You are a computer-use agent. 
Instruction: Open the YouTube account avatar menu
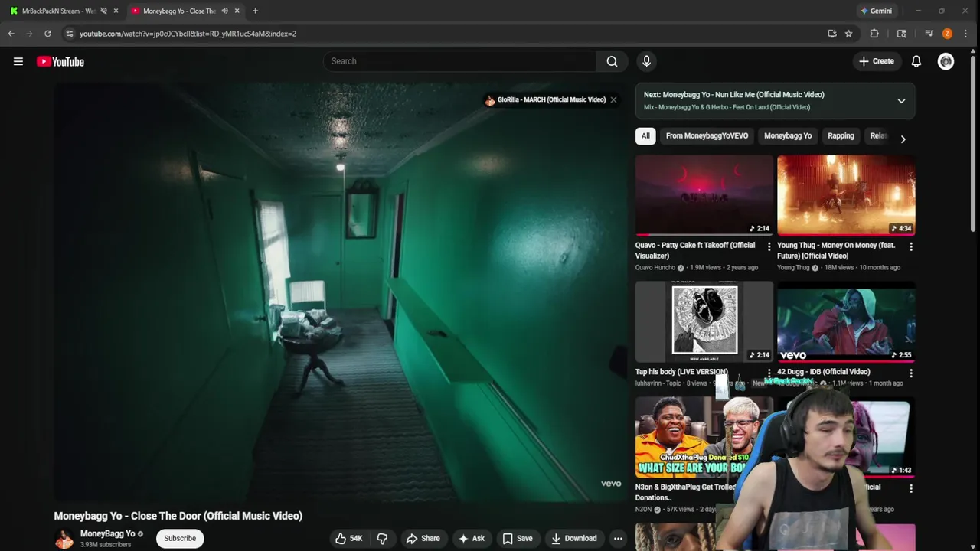[946, 61]
